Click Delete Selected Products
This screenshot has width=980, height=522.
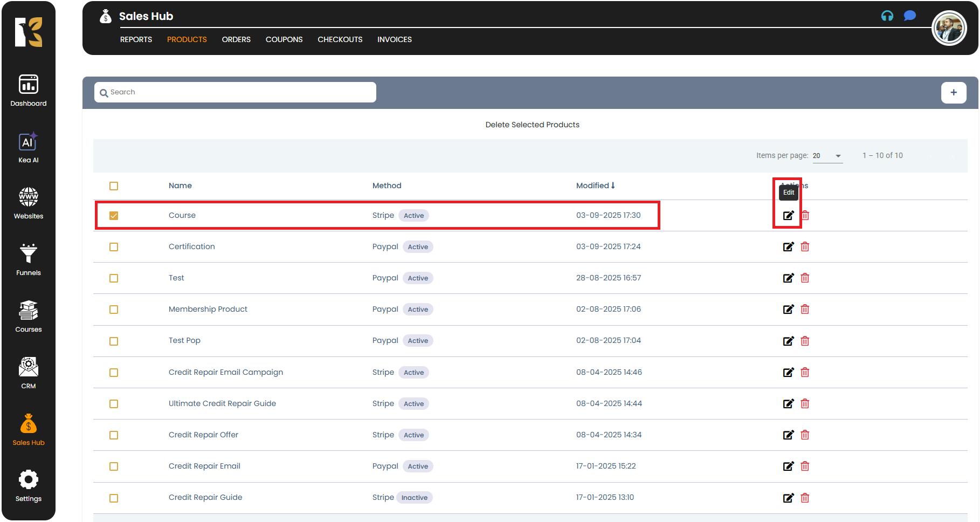532,125
